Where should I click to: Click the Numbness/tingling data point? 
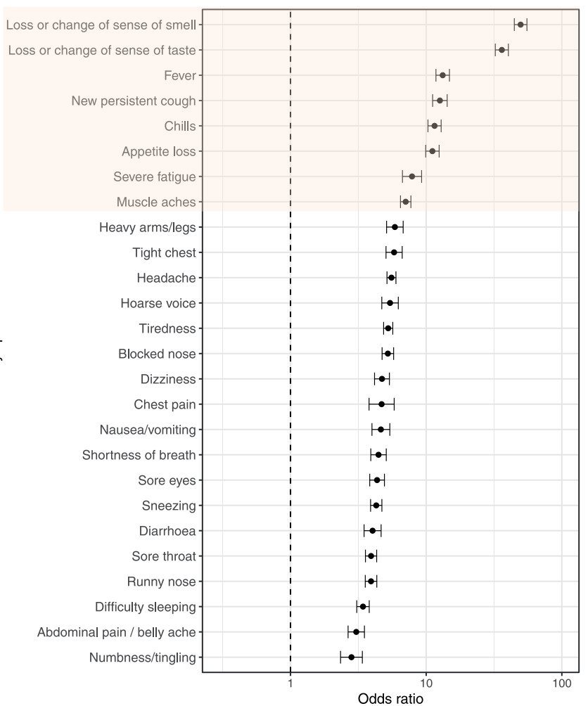click(352, 657)
